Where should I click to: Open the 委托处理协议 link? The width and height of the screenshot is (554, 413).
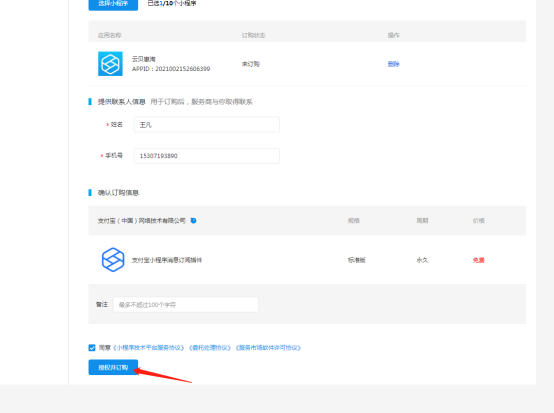pyautogui.click(x=210, y=348)
